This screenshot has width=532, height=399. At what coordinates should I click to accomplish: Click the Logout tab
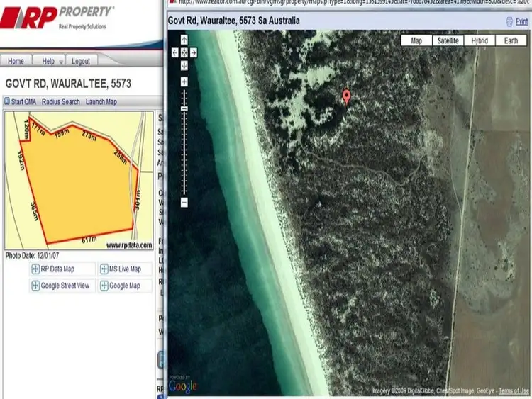pos(81,61)
